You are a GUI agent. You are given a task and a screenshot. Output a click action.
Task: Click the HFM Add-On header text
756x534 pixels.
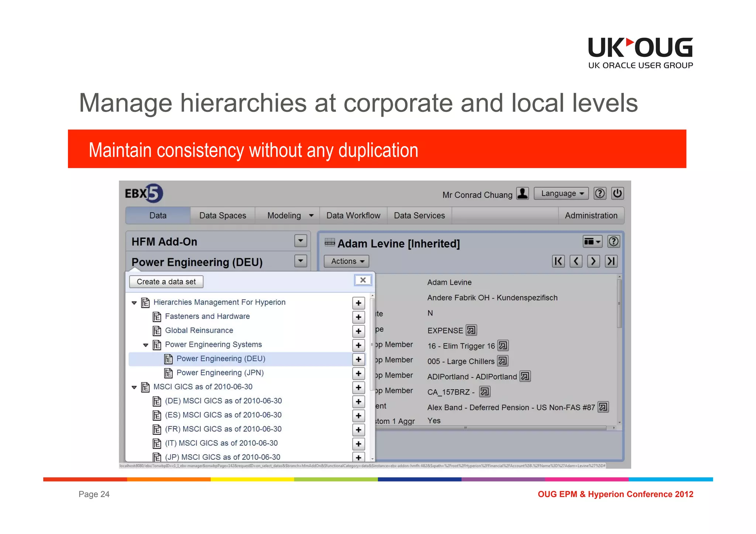tap(164, 242)
